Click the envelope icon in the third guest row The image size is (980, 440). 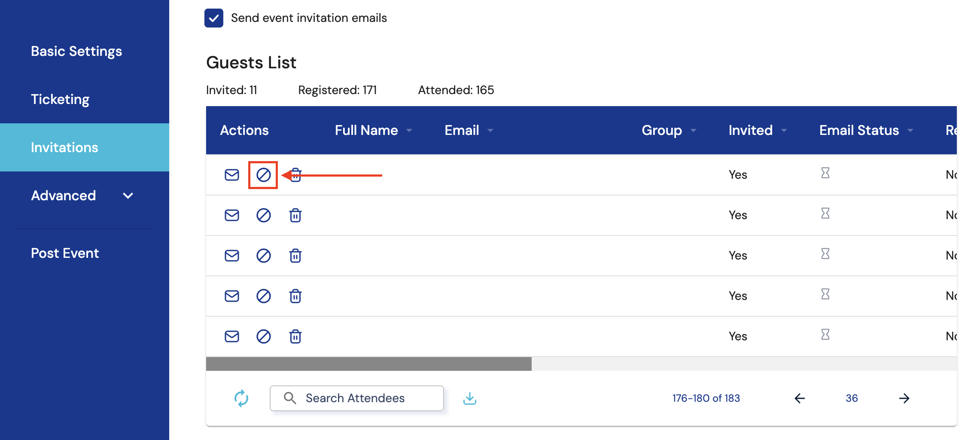[x=232, y=256]
